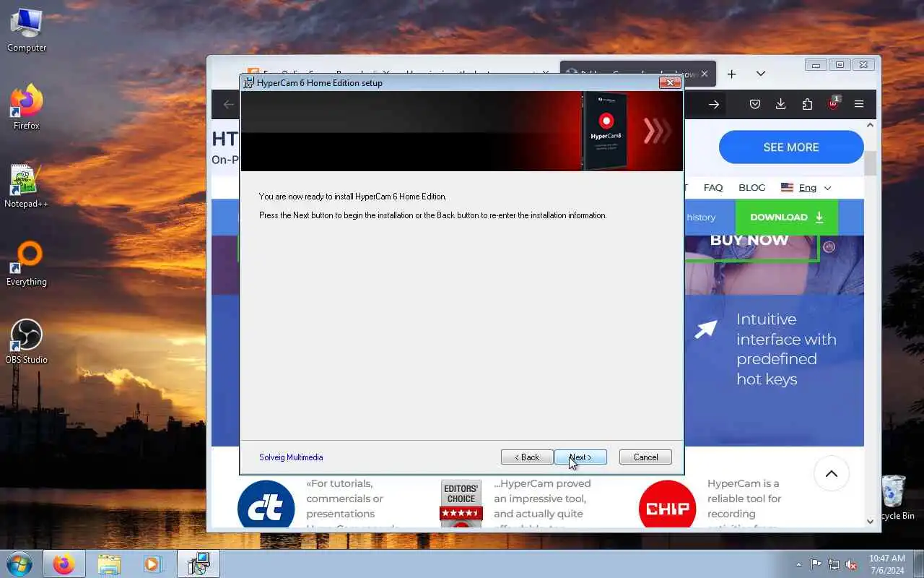Expand the Eng language dropdown
The height and width of the screenshot is (578, 924).
(806, 188)
